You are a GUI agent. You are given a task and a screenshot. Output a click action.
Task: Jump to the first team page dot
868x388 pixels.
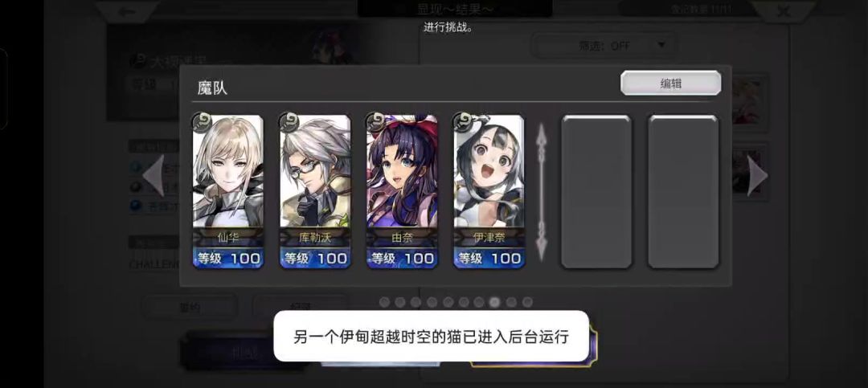pos(384,302)
